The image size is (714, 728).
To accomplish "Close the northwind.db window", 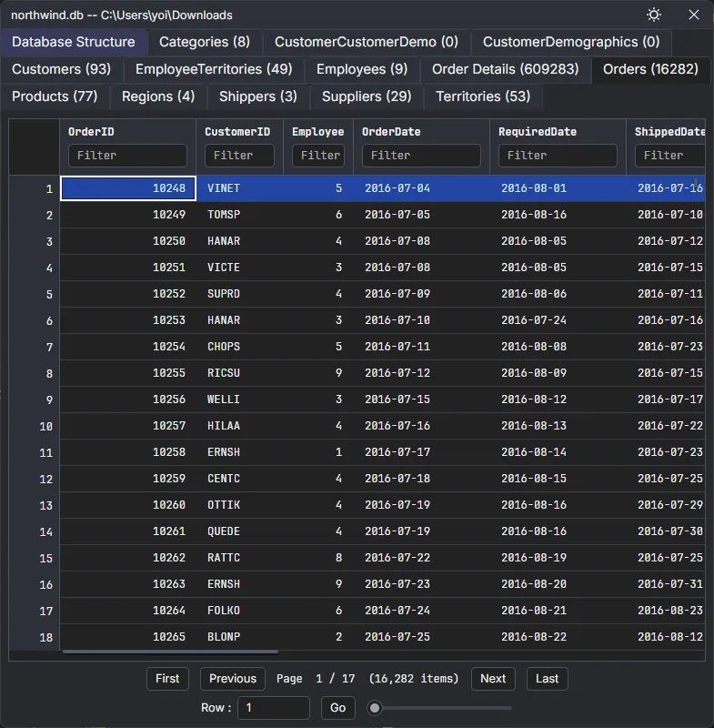I will (x=694, y=15).
